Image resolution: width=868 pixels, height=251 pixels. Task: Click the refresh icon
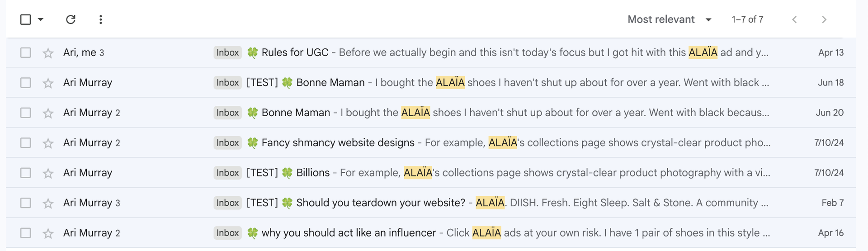(71, 19)
